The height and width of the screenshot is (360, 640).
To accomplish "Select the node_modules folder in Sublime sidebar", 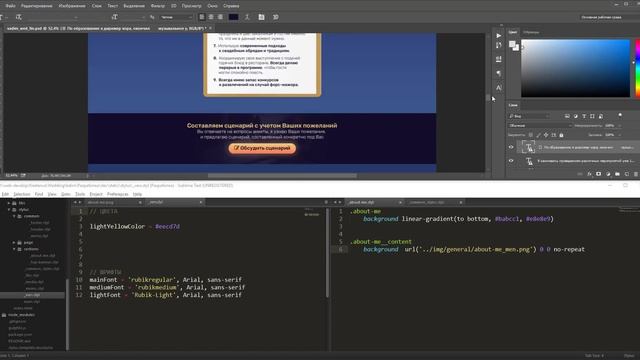I will [21, 315].
